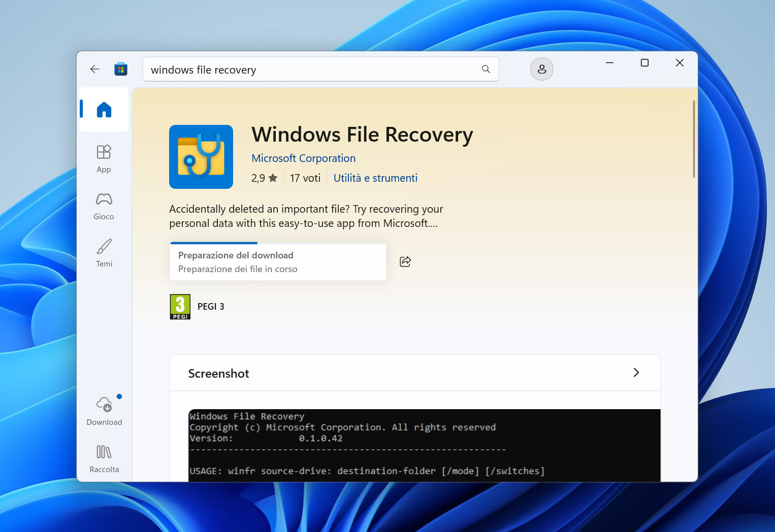
Task: Click the Preparazione del download progress box
Action: [278, 261]
